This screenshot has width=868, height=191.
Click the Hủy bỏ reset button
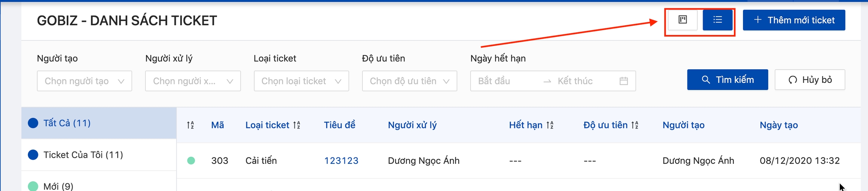pos(810,79)
